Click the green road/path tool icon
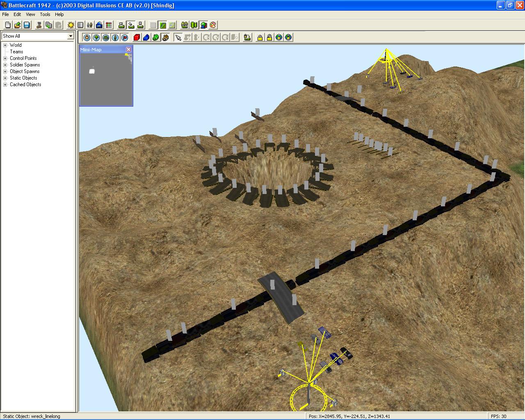This screenshot has height=420, width=525. [185, 25]
